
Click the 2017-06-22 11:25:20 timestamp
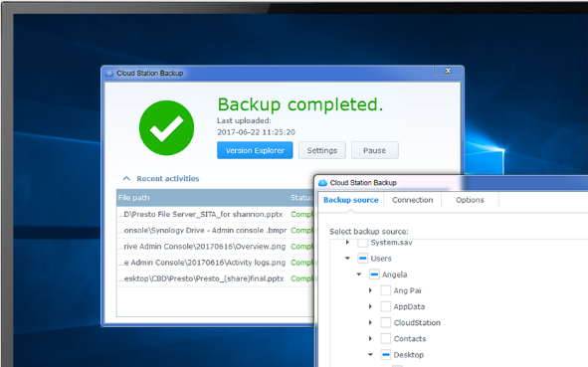256,132
